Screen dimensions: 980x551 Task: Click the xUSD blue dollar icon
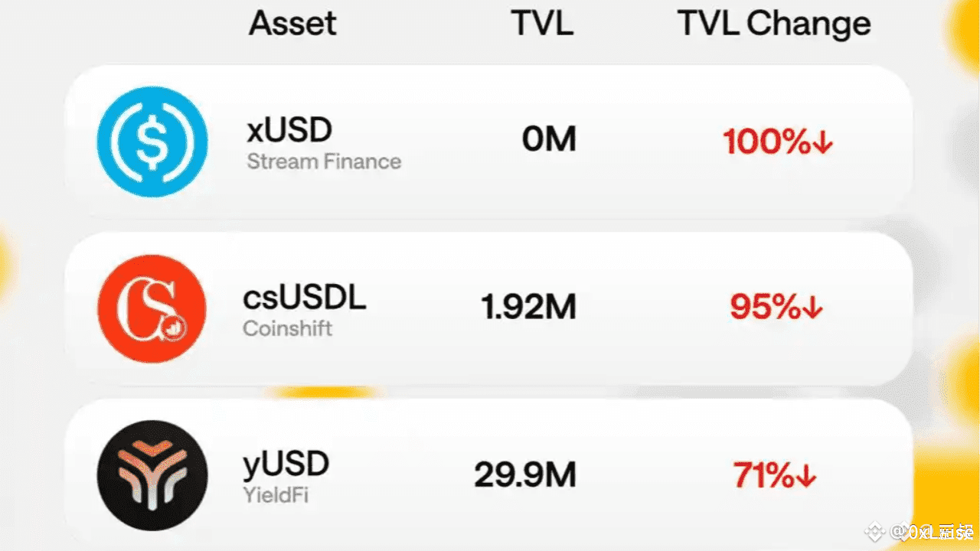(152, 142)
